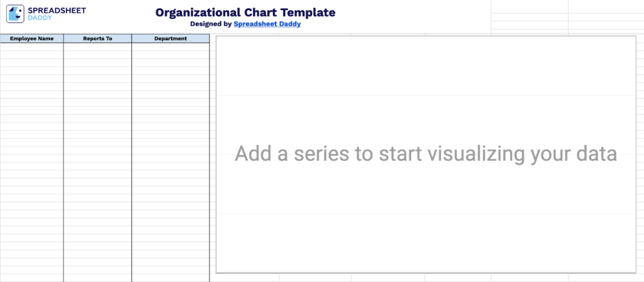Image resolution: width=644 pixels, height=282 pixels.
Task: Select first empty cell under Employee Name
Action: click(31, 46)
